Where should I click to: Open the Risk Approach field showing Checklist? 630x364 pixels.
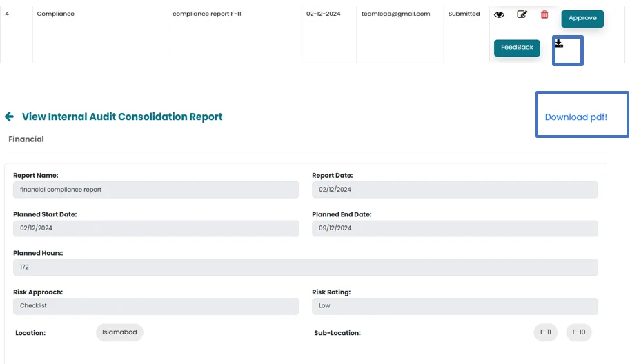tap(155, 306)
